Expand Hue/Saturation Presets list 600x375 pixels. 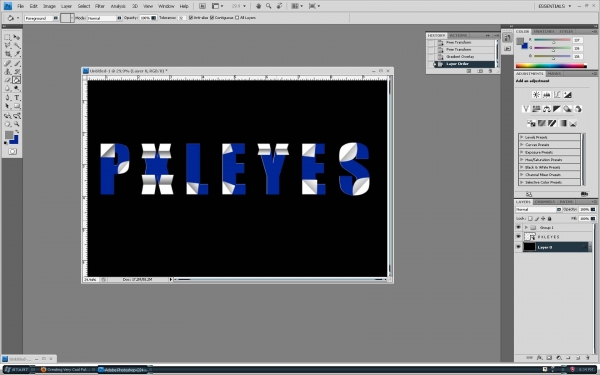[522, 160]
